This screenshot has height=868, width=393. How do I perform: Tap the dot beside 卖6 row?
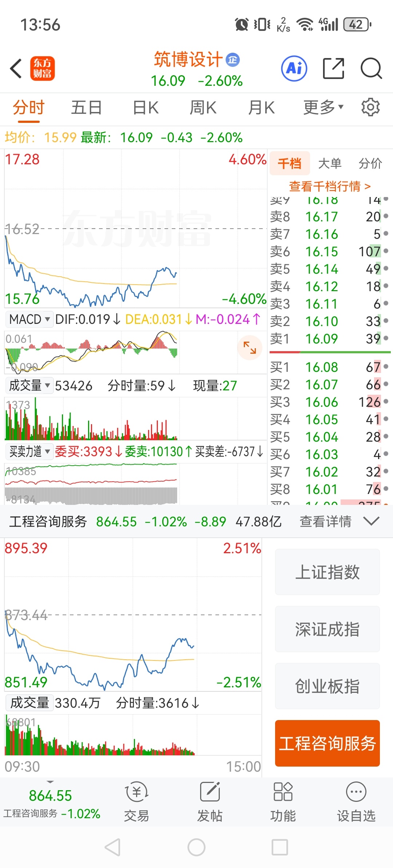[x=386, y=251]
